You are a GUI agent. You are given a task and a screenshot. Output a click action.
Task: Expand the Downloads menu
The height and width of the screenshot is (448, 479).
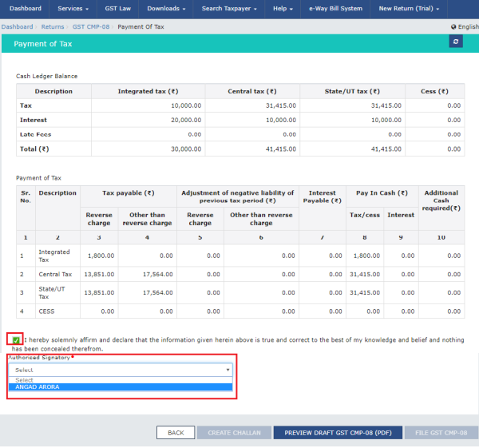pos(166,9)
